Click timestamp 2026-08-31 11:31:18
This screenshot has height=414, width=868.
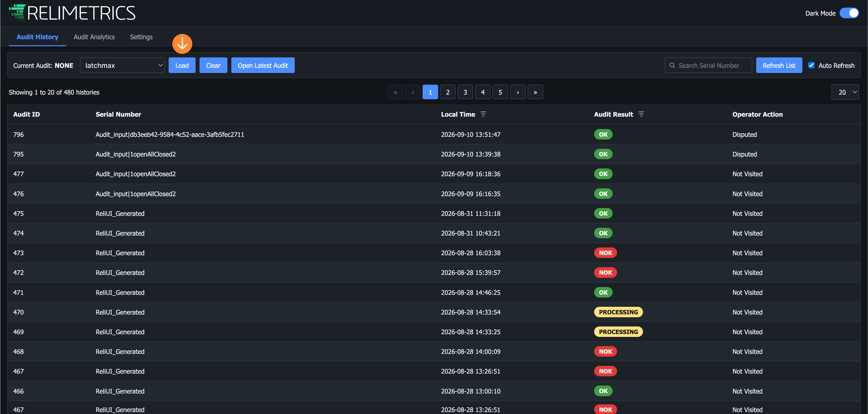[471, 213]
